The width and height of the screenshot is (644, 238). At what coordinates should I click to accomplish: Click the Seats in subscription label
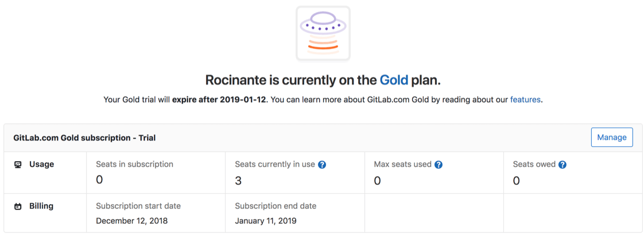click(134, 164)
